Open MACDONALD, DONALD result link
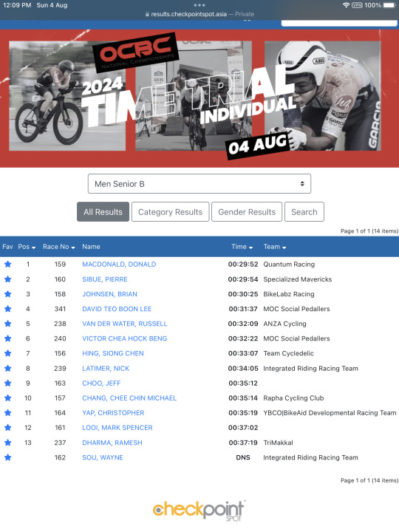Image resolution: width=399 pixels, height=532 pixels. 119,265
